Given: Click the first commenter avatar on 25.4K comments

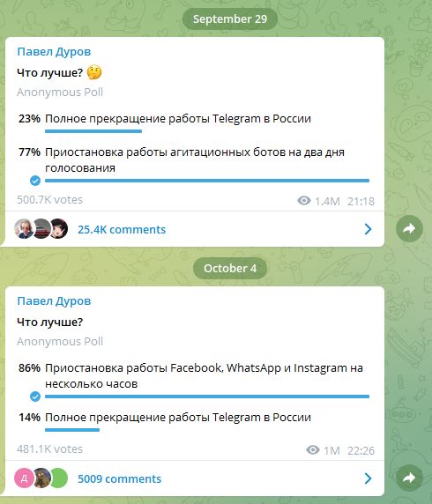Looking at the screenshot, I should [x=24, y=229].
